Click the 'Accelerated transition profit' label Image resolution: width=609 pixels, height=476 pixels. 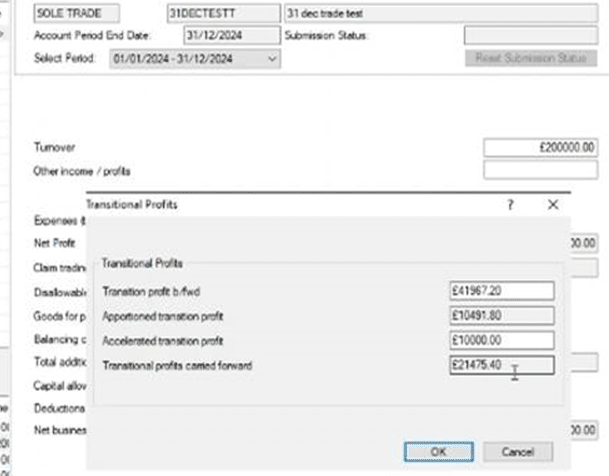[x=163, y=341]
